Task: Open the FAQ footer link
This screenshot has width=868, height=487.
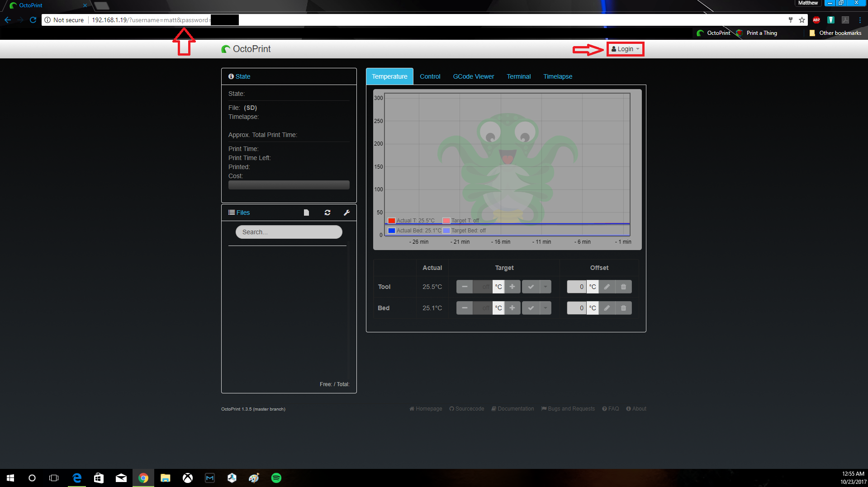Action: click(610, 409)
